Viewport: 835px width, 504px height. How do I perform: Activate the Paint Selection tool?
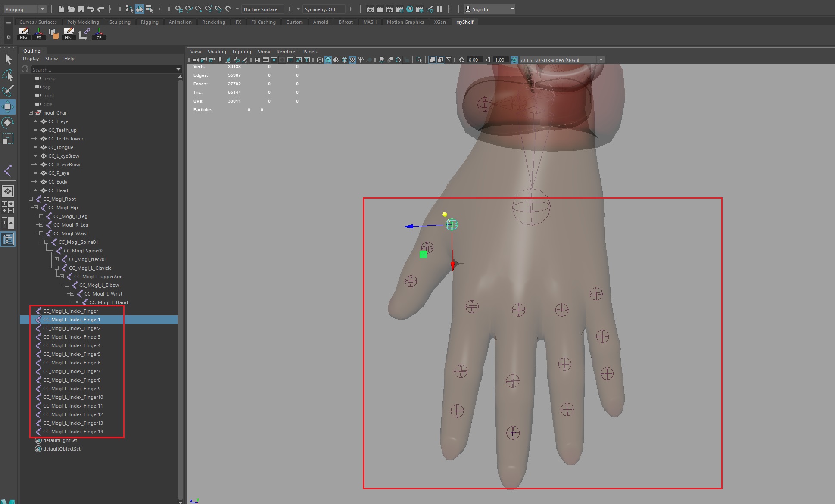point(8,91)
